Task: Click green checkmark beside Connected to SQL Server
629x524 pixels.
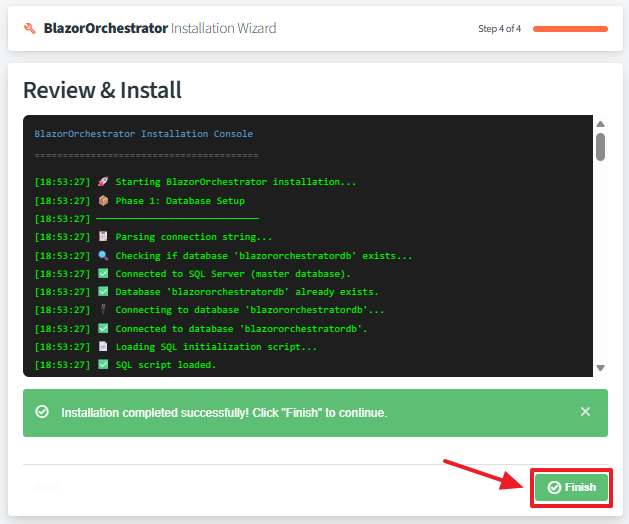Action: (x=102, y=274)
